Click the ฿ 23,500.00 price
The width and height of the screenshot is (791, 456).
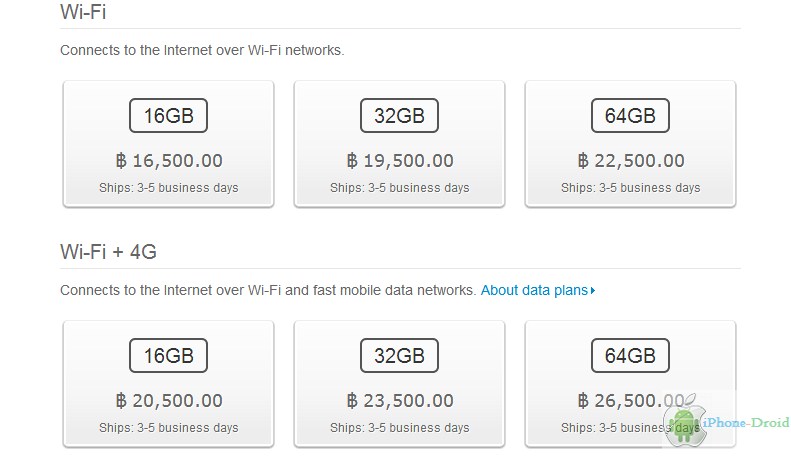[x=400, y=401]
